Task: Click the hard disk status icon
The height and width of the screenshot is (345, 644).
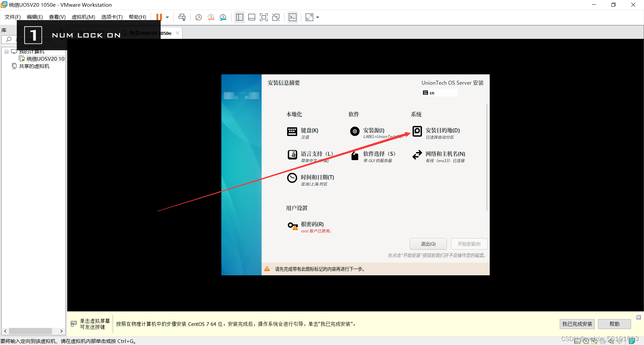Action: 577,341
